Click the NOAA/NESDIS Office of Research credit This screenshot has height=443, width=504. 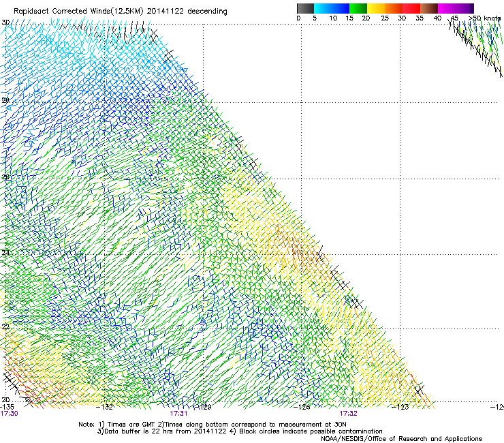(x=401, y=439)
